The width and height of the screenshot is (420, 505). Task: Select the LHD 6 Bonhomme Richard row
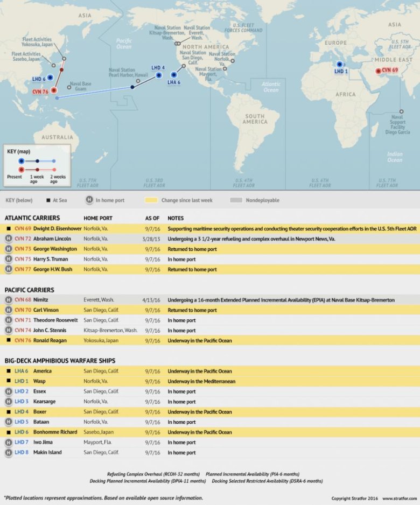(x=210, y=432)
